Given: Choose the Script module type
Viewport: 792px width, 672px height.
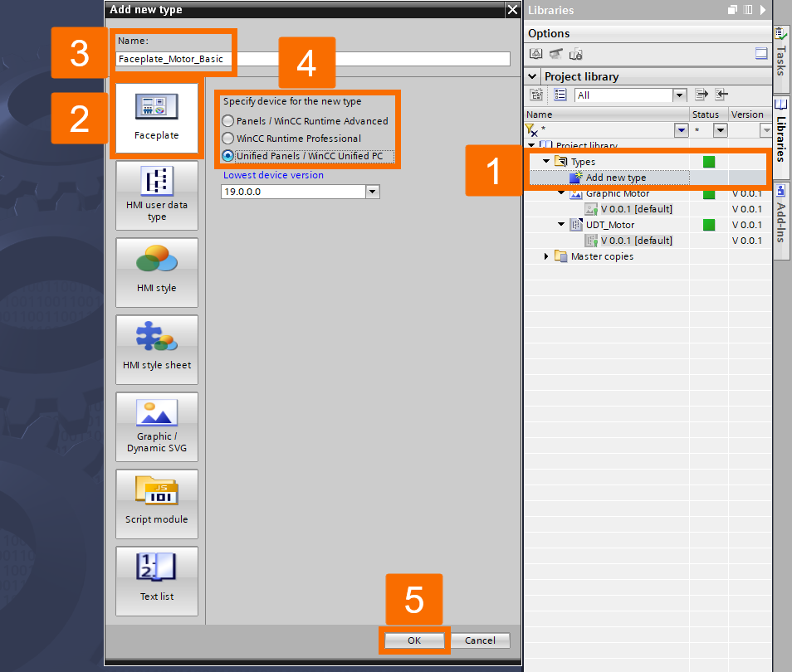Looking at the screenshot, I should 156,504.
